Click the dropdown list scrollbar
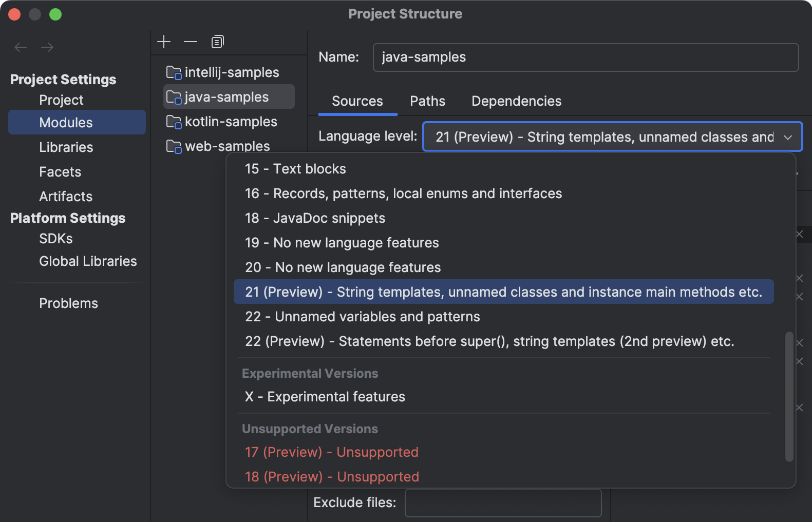 coord(789,396)
